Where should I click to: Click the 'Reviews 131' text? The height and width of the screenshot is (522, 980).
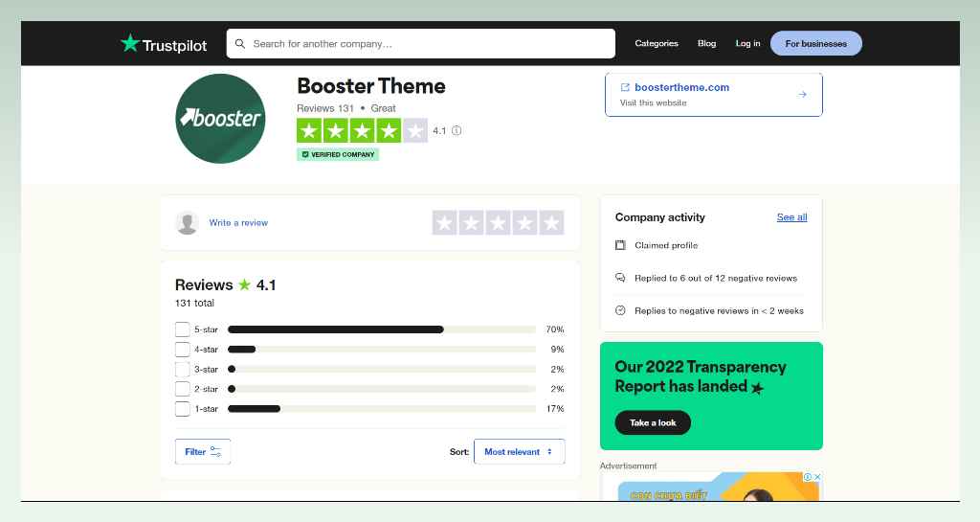pos(325,108)
